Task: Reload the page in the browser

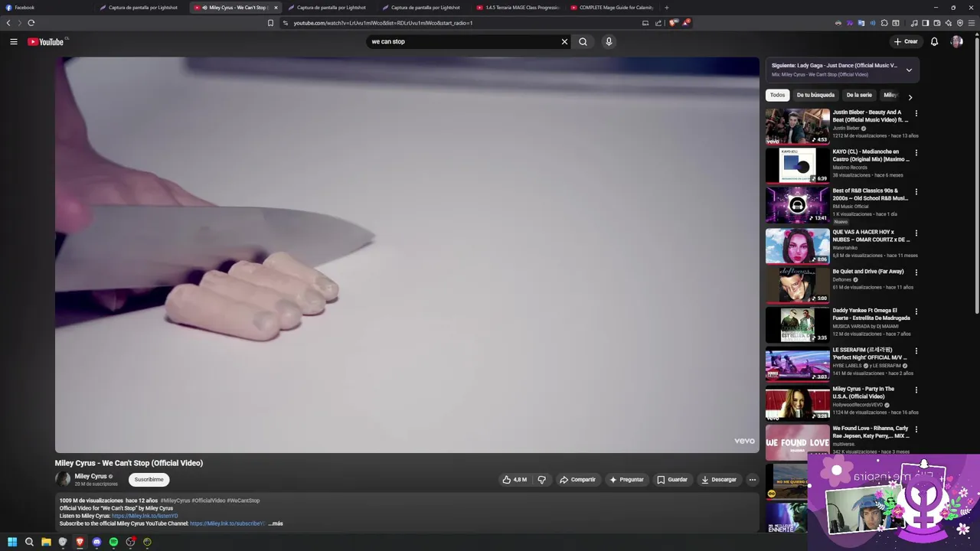Action: pos(31,23)
